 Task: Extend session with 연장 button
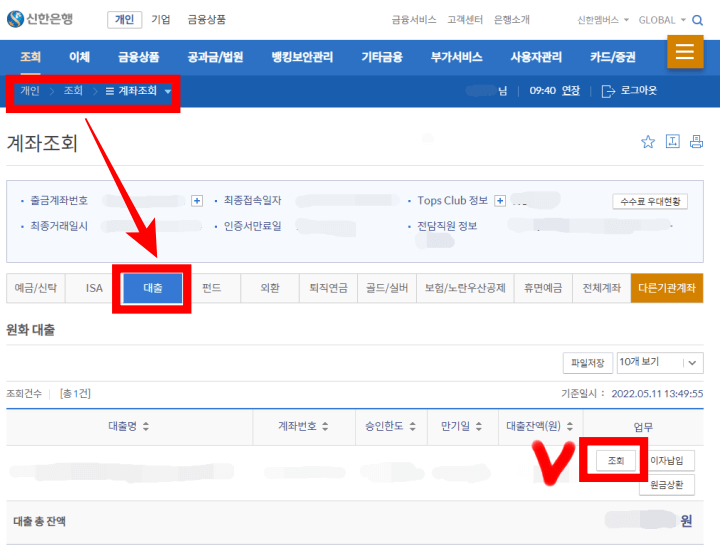(571, 90)
